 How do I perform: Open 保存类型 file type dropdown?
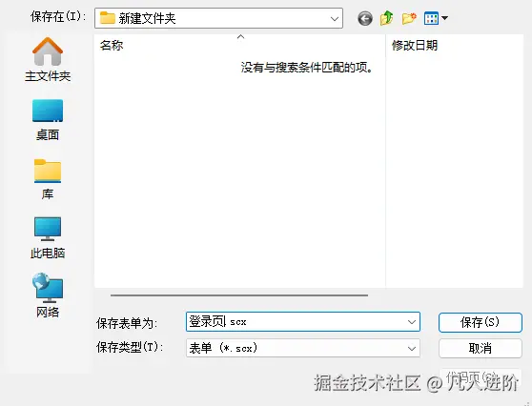tap(303, 348)
